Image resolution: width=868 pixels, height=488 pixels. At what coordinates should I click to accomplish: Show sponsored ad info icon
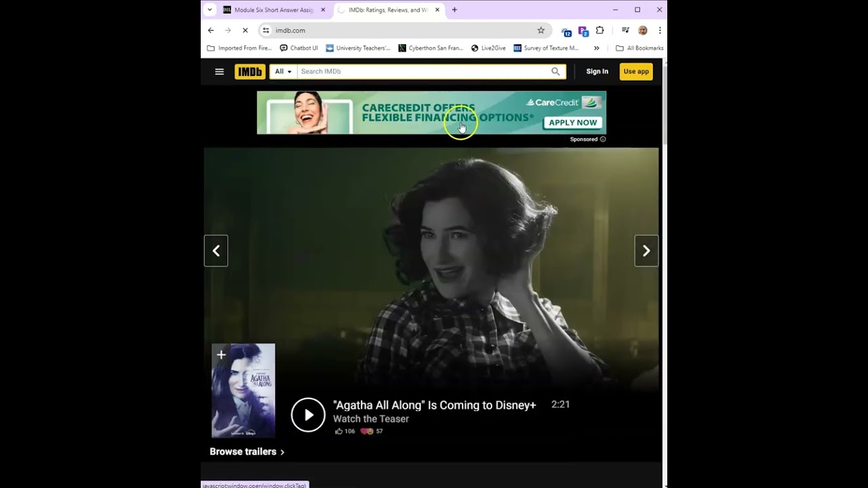point(603,139)
